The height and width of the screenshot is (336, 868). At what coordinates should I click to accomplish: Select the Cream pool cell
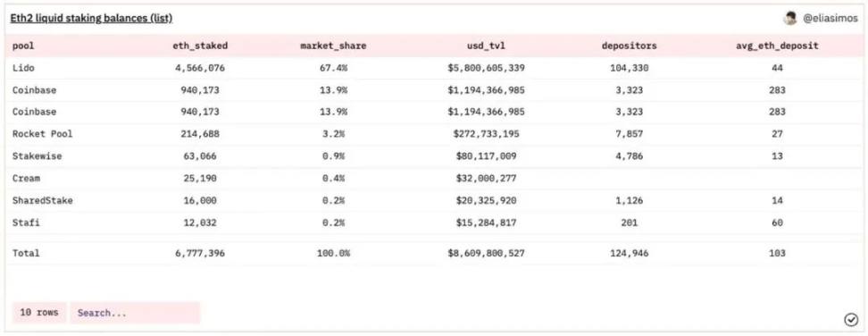pyautogui.click(x=26, y=178)
